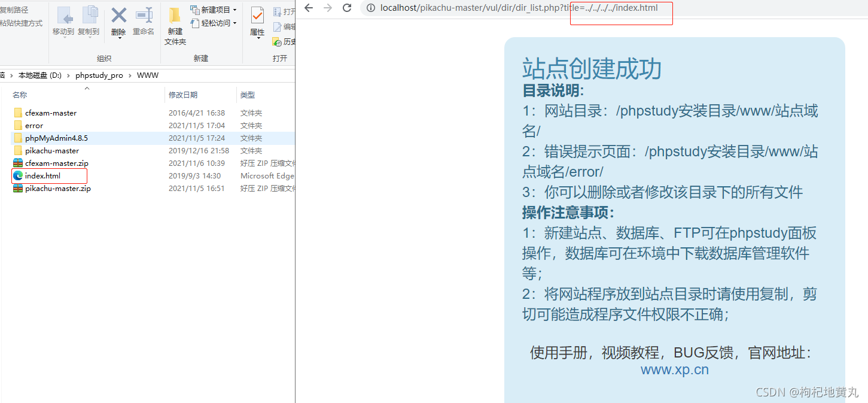Screen dimensions: 868x403
Task: Click the site info icon in address bar
Action: (x=371, y=8)
